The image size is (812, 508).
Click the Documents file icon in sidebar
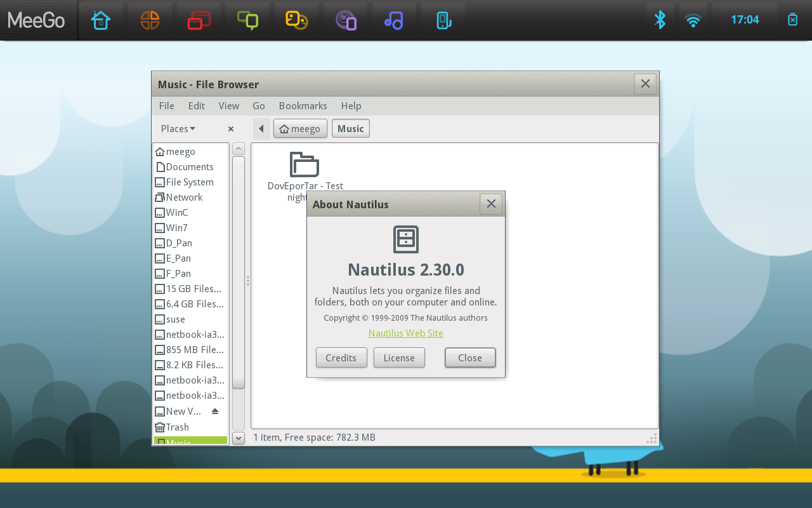(160, 167)
